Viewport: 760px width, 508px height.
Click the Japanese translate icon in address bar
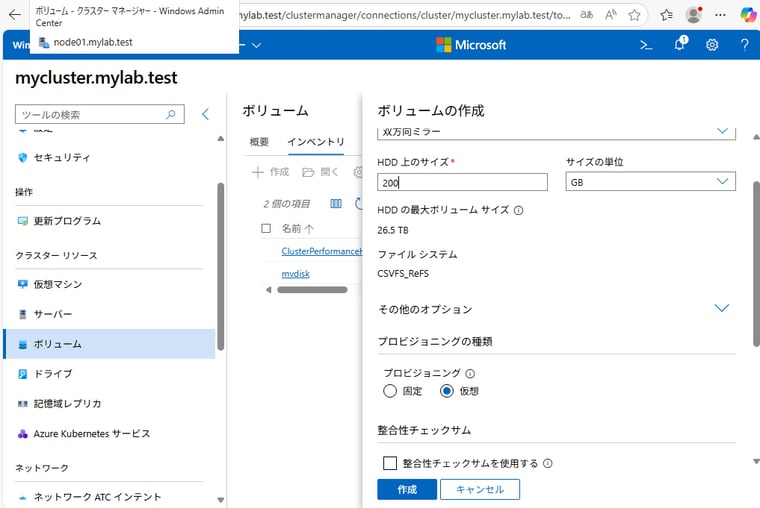tap(587, 15)
